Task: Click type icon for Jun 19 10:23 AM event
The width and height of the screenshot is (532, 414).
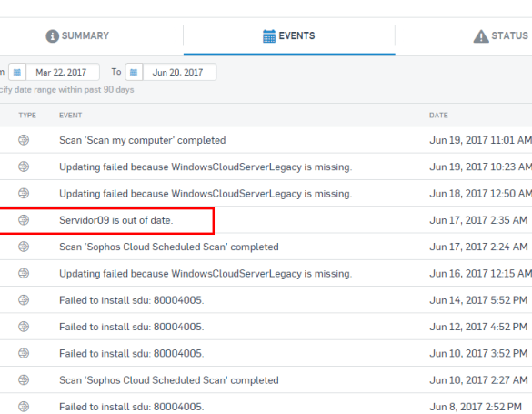Action: 24,167
